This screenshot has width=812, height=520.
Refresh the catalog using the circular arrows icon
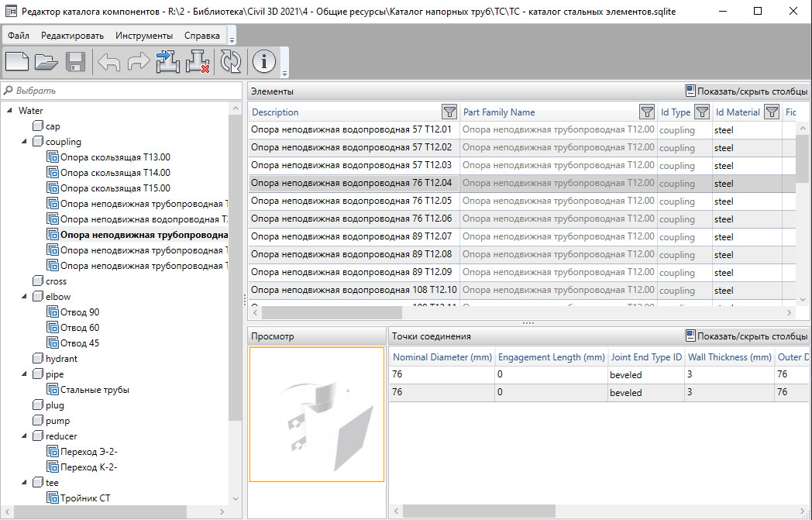pos(231,62)
